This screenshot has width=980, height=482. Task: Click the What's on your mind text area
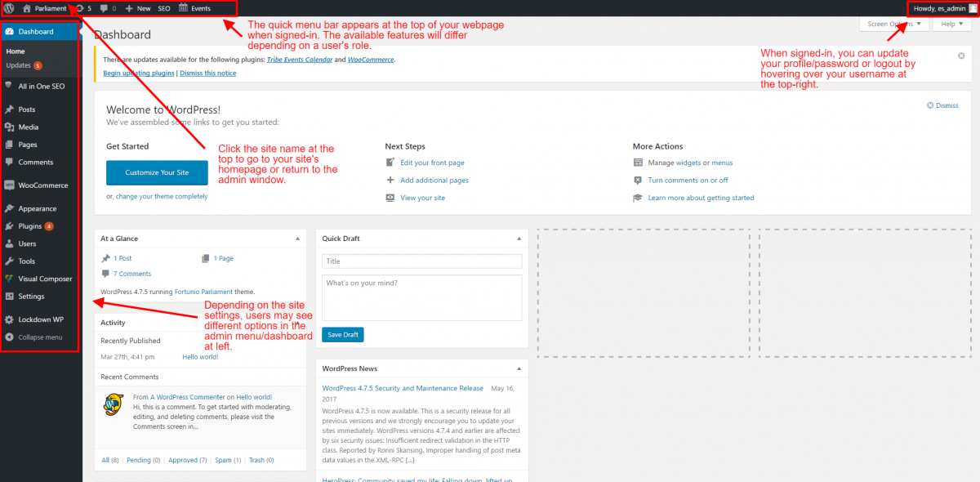[422, 297]
